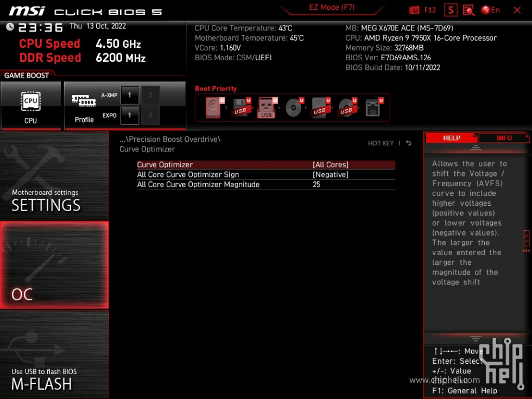Switch to the HELP tab
Viewport: 532px width, 399px height.
[x=451, y=138]
